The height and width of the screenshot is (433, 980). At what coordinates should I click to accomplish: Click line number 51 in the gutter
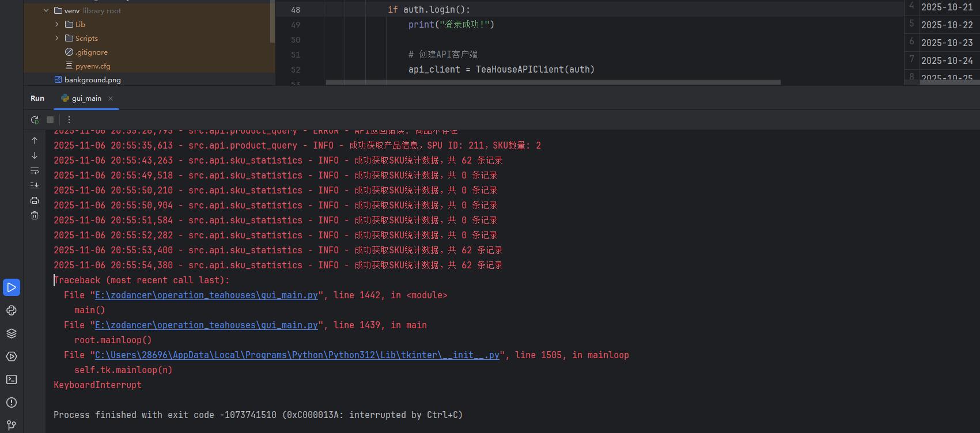coord(296,55)
